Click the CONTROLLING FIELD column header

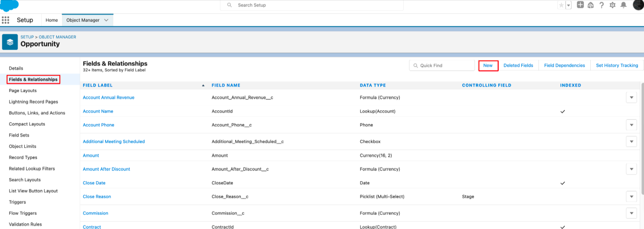486,85
